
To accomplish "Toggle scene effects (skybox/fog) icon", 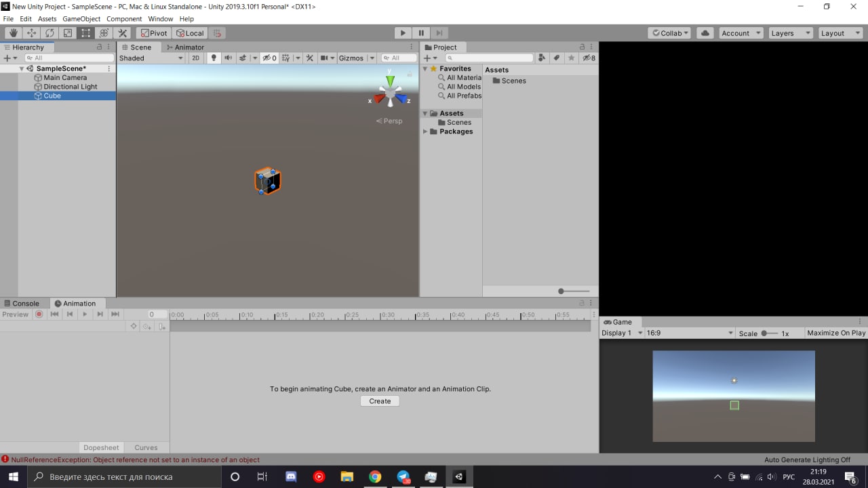I will (x=243, y=58).
